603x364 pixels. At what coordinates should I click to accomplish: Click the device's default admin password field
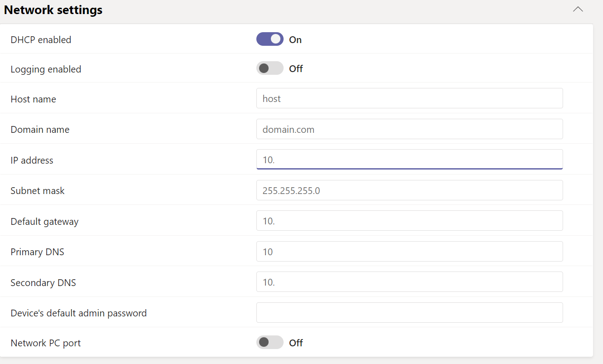point(409,313)
